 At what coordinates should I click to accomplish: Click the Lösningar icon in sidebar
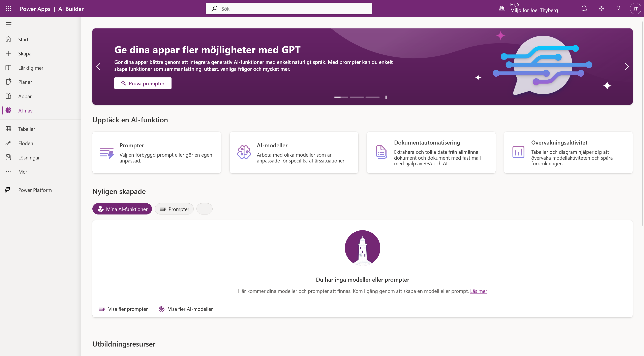[x=8, y=157]
